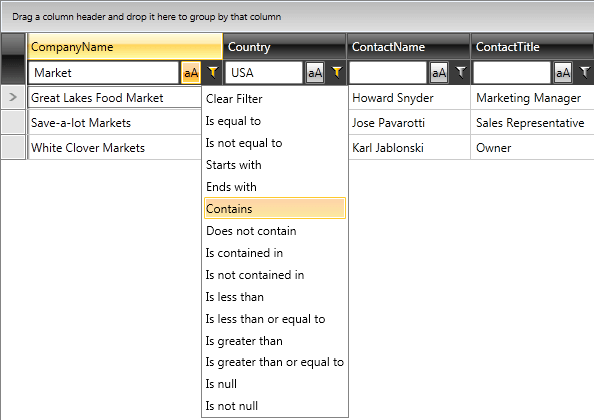Open CompanyName filter funnel icon
The width and height of the screenshot is (594, 420).
coord(213,72)
